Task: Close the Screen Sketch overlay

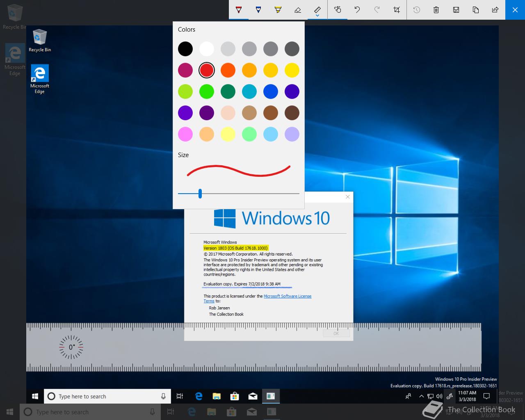Action: [515, 9]
